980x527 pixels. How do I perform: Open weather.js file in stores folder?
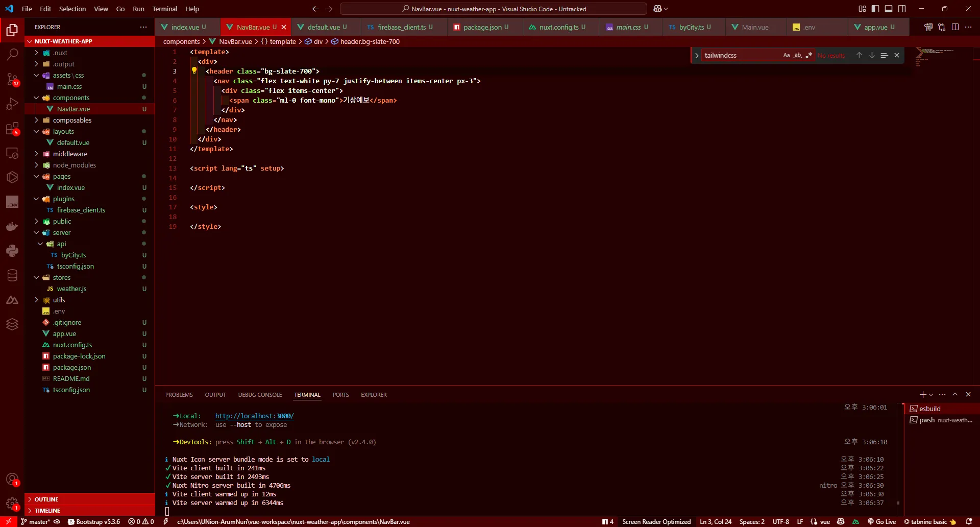pos(89,289)
